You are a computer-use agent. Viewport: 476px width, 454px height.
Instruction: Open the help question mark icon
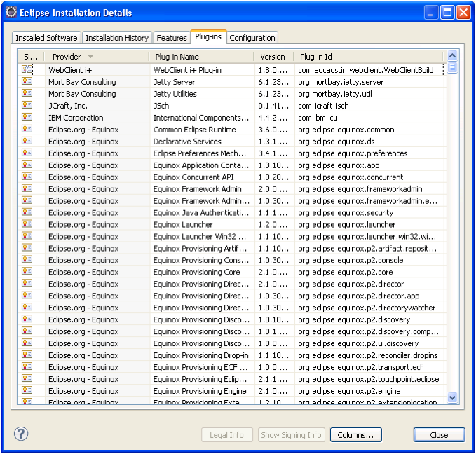tap(21, 434)
